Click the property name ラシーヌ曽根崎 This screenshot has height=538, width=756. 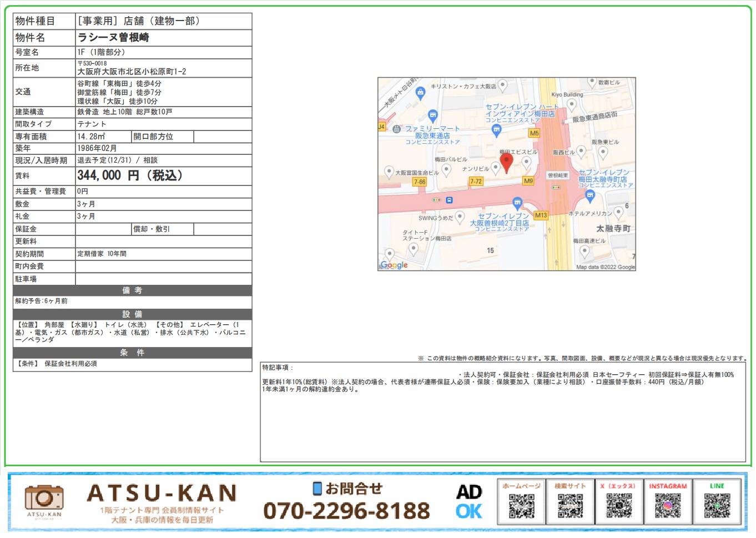(113, 37)
